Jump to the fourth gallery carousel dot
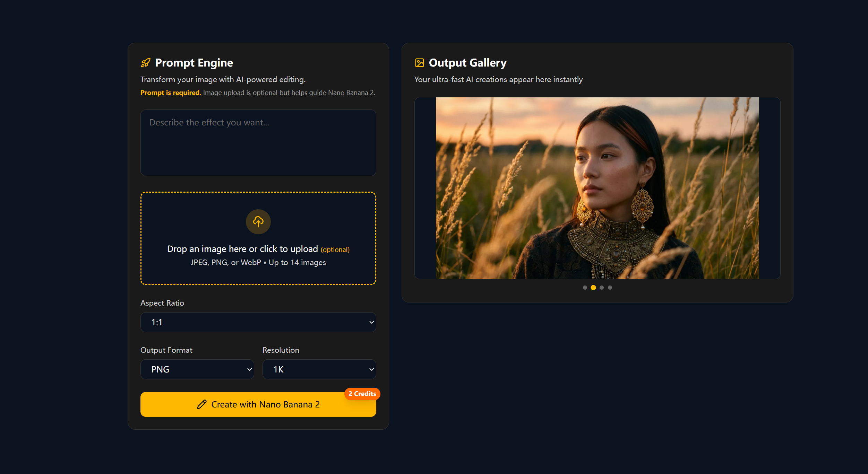 coord(610,288)
